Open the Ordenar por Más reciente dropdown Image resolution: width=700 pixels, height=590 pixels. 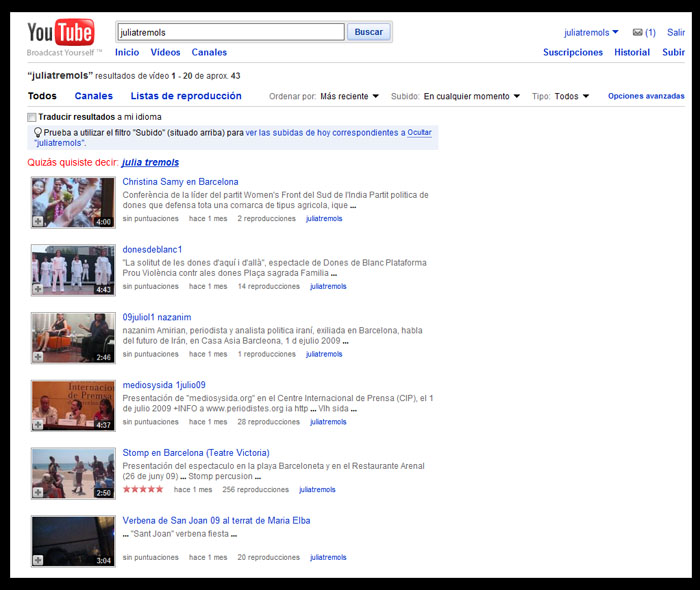pyautogui.click(x=350, y=96)
